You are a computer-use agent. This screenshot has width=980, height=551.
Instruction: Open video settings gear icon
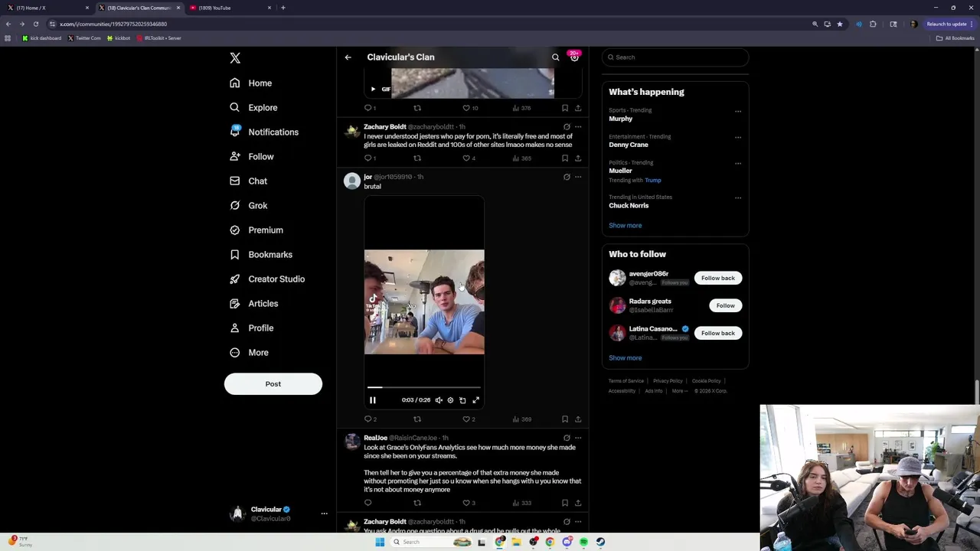pos(450,400)
